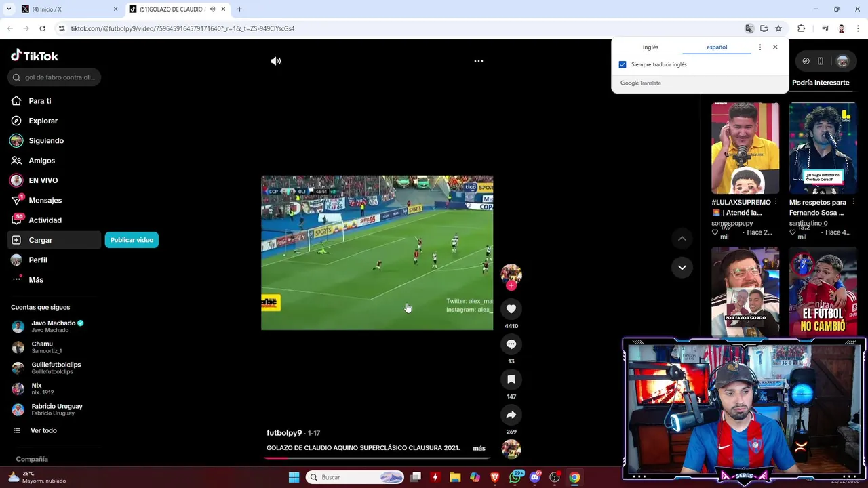Reload the page with the refresh icon
868x488 pixels.
[x=42, y=28]
